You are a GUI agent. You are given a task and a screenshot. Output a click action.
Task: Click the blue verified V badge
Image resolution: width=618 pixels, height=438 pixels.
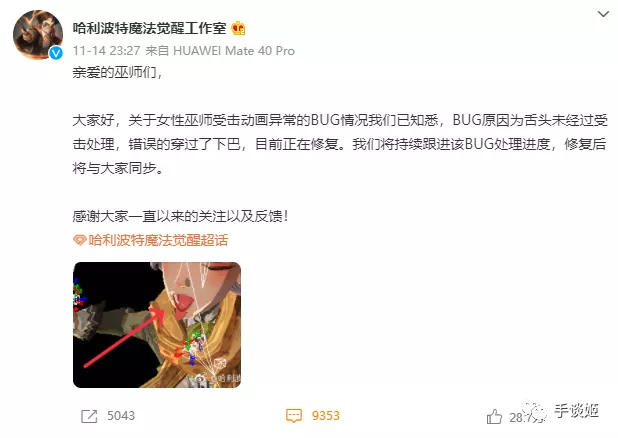(x=56, y=53)
